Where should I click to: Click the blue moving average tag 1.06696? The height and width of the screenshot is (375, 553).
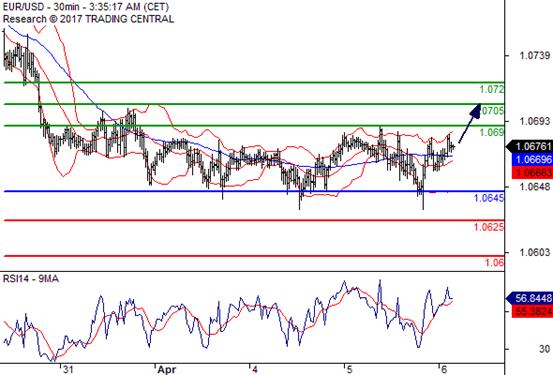point(532,160)
